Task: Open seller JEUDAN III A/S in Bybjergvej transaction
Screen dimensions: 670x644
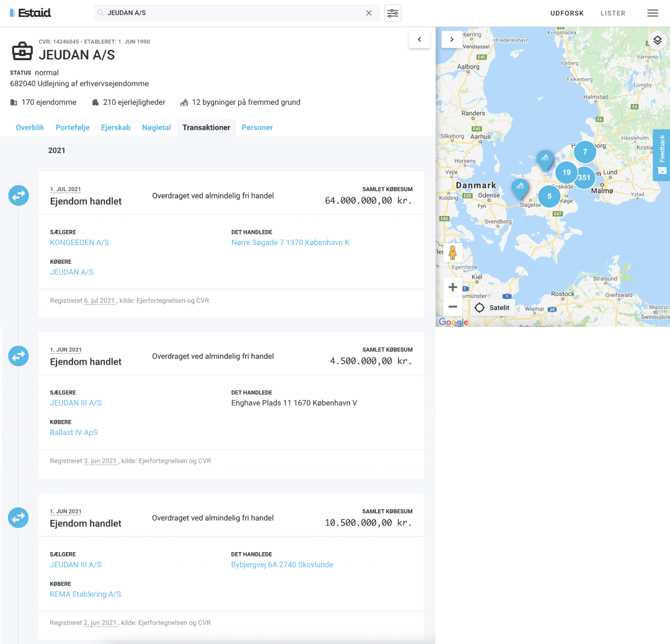Action: (x=76, y=565)
